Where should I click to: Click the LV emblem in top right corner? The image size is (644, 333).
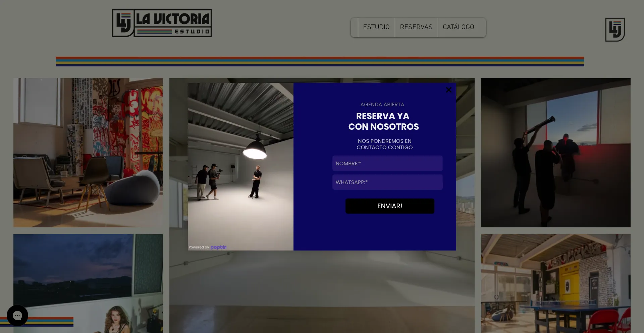point(615,30)
